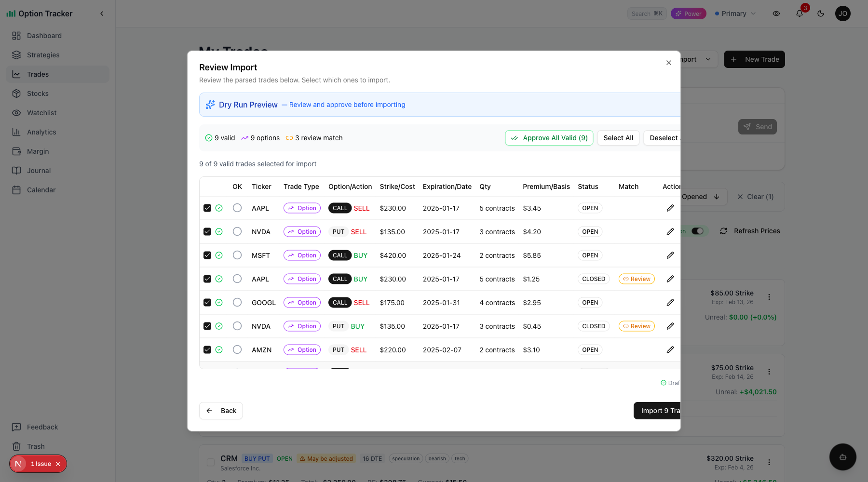Edit the MSFT trade with the pencil icon
Image resolution: width=868 pixels, height=482 pixels.
(x=670, y=255)
